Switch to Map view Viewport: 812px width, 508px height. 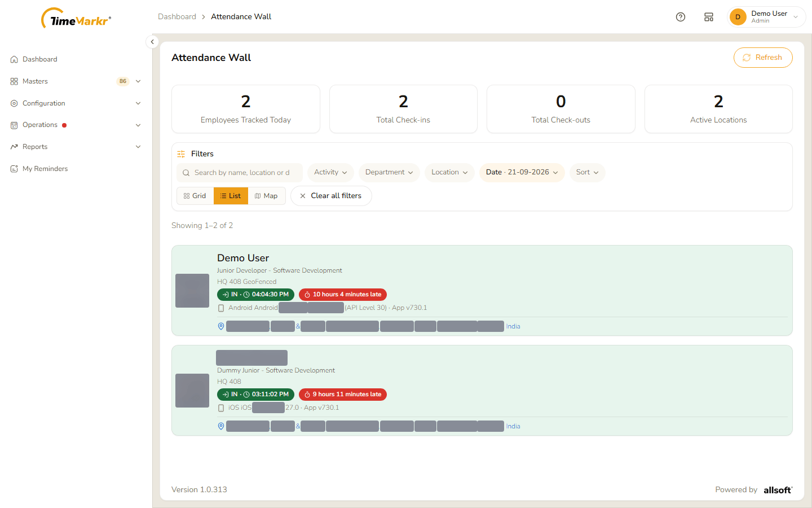[267, 196]
